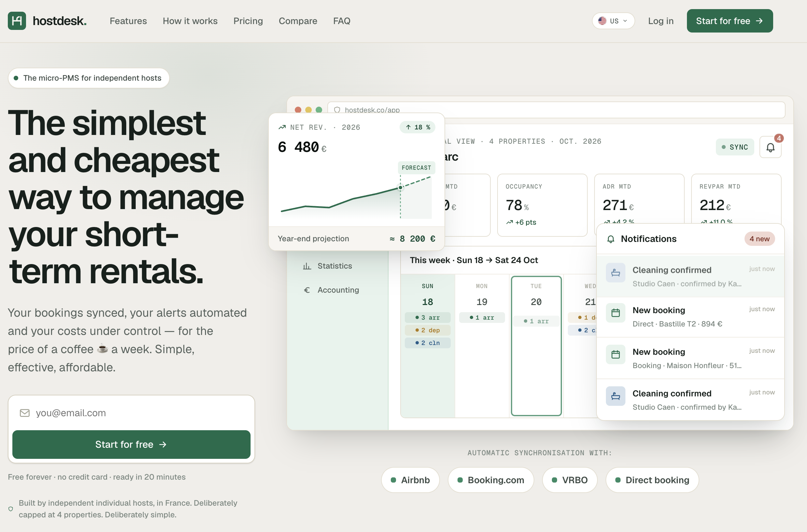Click This week Sun 18 → Sat 24 Oct heading
Screen dimensions: 807x532
pyautogui.click(x=474, y=260)
